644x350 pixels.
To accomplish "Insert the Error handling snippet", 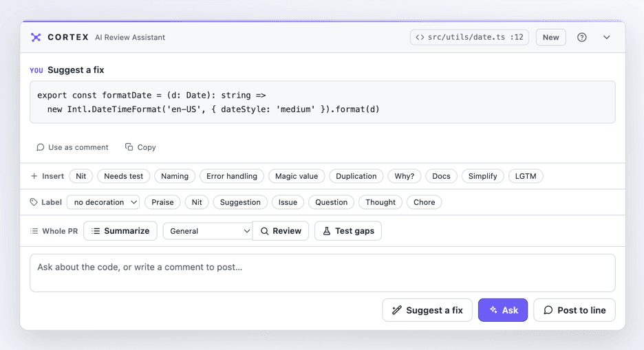I will coord(232,176).
